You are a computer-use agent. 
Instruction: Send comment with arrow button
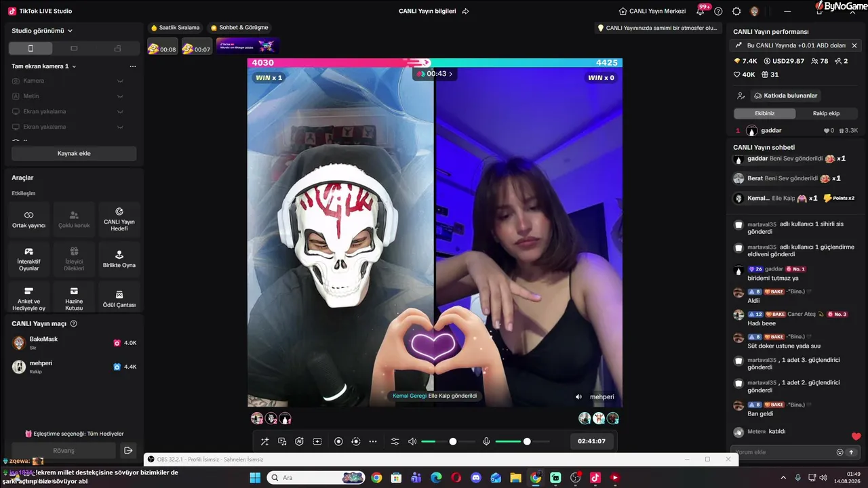click(851, 452)
